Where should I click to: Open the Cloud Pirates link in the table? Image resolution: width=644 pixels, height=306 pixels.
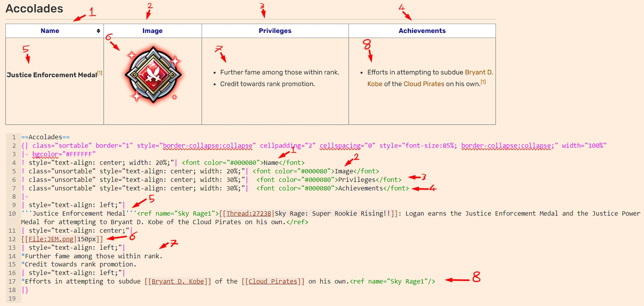click(x=424, y=84)
